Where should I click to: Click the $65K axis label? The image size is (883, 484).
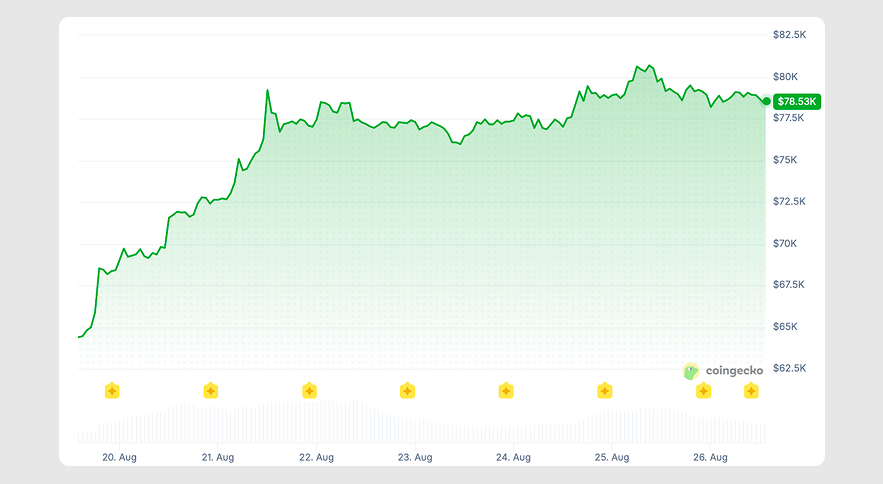tap(785, 327)
